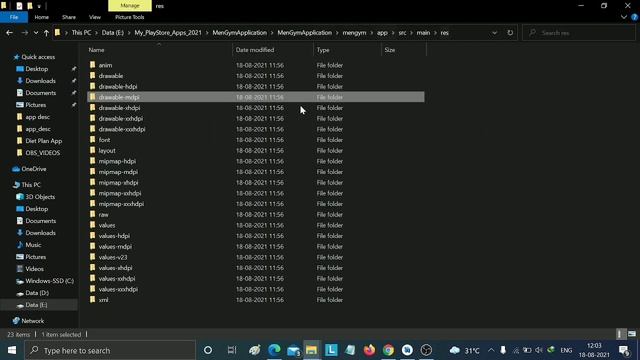Switch to the View ribbon tab
The height and width of the screenshot is (360, 640).
(x=95, y=17)
